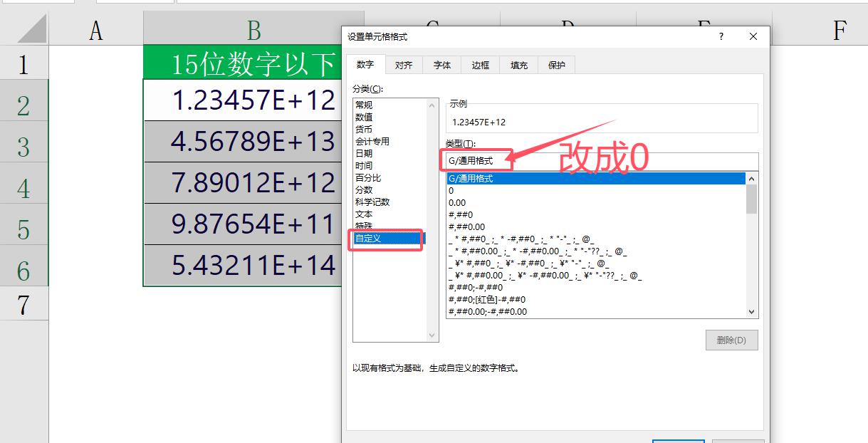This screenshot has width=868, height=443.
Task: Click type list scrollbar down arrow
Action: tap(752, 312)
